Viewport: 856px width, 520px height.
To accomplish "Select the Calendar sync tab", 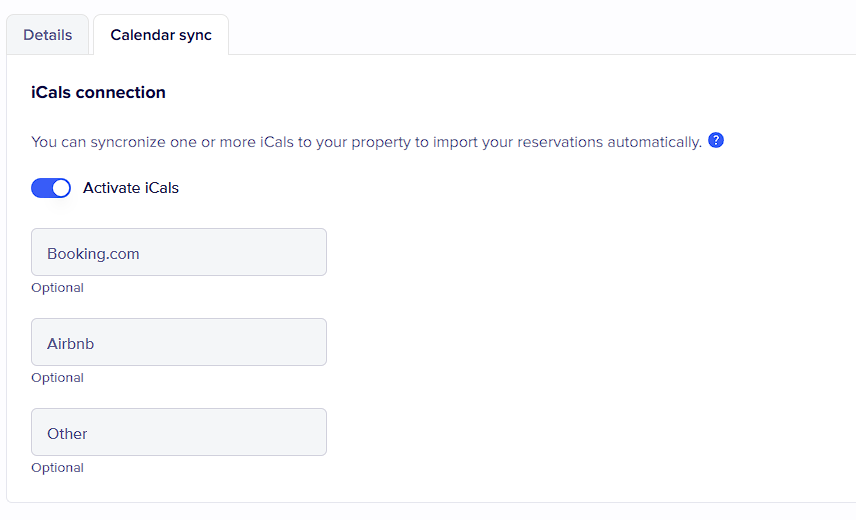I will click(161, 35).
